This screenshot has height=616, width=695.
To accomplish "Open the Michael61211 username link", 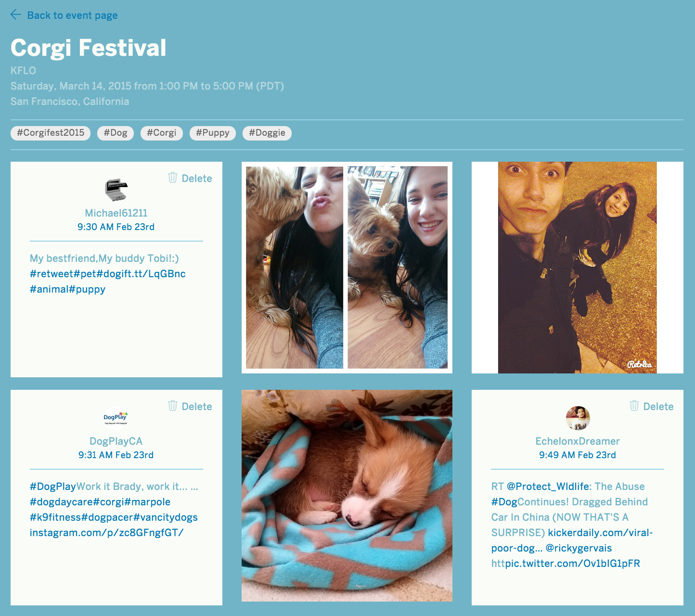I will pyautogui.click(x=116, y=213).
